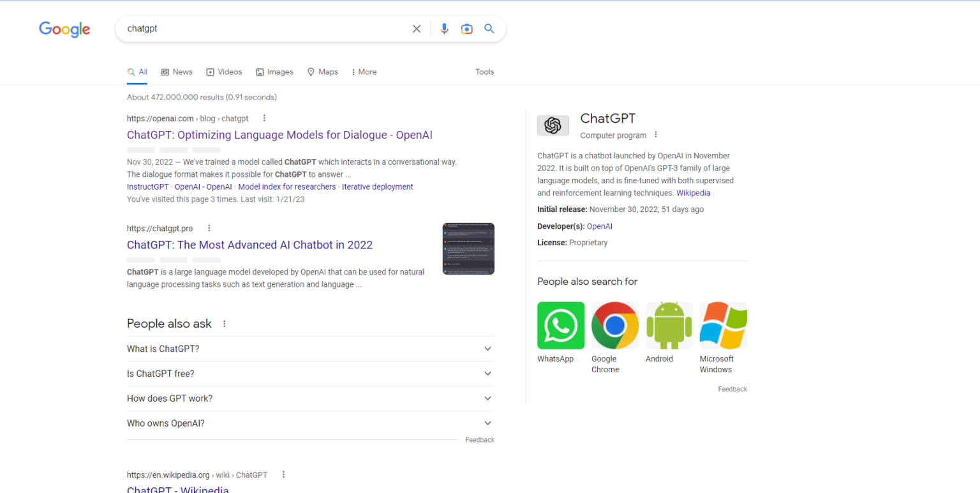Open the three-dot menu beside People also ask
Viewport: 980px width, 493px height.
224,324
